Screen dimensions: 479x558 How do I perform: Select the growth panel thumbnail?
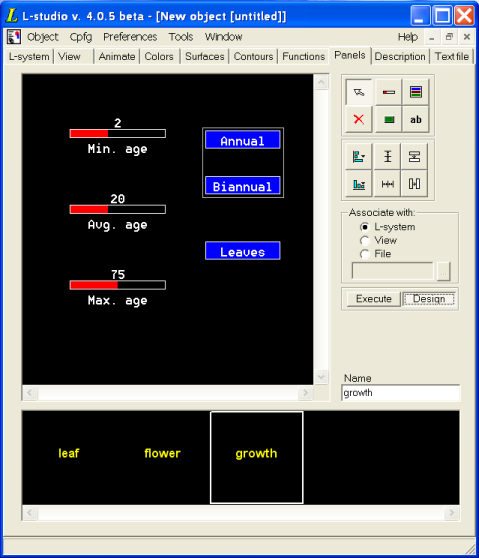click(x=257, y=457)
